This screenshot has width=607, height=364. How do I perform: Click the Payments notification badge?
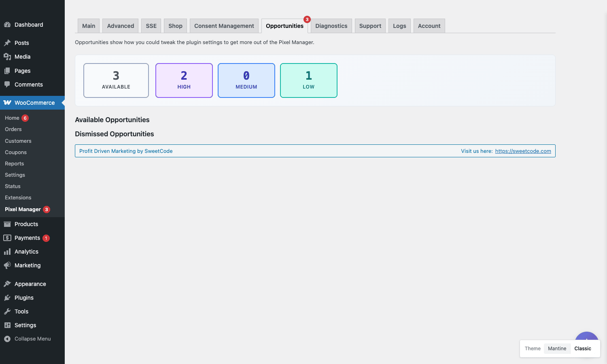point(46,238)
